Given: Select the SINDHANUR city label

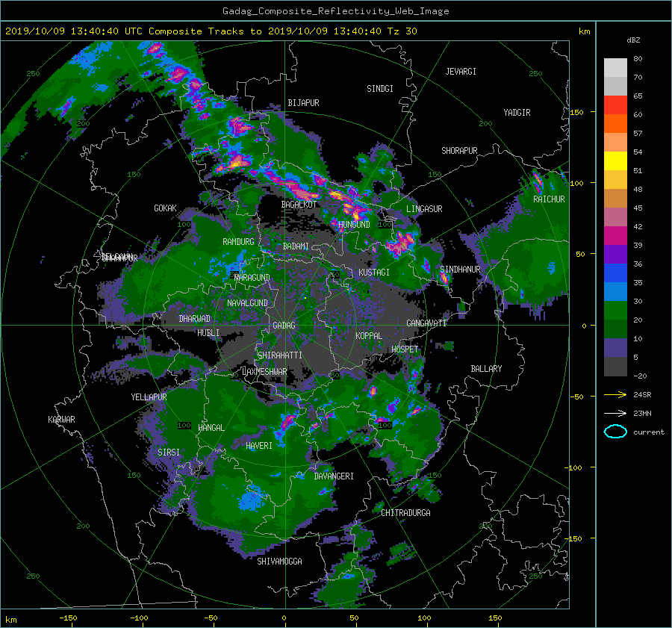Looking at the screenshot, I should [x=460, y=270].
